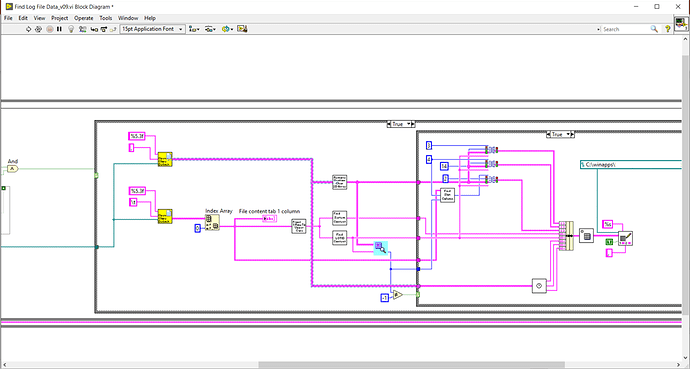The image size is (690, 369).
Task: Select the Index Array function node
Action: pyautogui.click(x=213, y=223)
